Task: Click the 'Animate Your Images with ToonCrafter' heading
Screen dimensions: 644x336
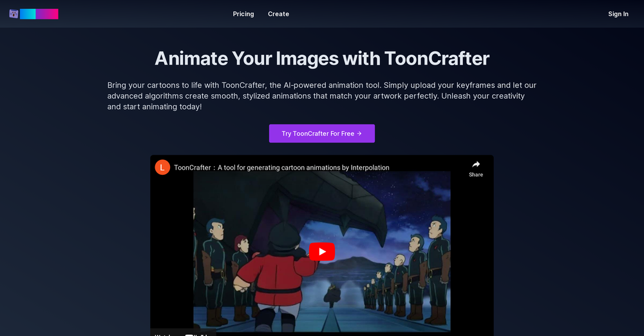Action: 322,58
